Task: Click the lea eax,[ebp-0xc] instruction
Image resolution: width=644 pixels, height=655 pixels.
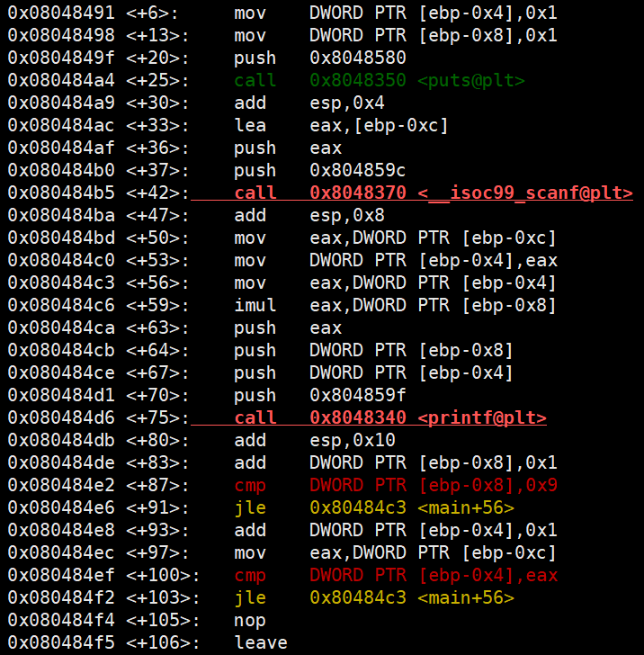Action: (341, 125)
